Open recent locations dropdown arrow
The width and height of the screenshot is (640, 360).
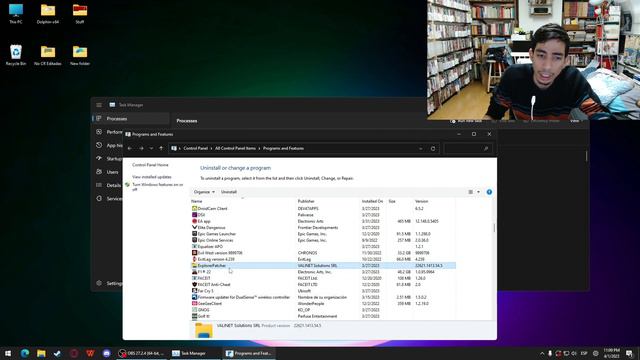coord(151,149)
